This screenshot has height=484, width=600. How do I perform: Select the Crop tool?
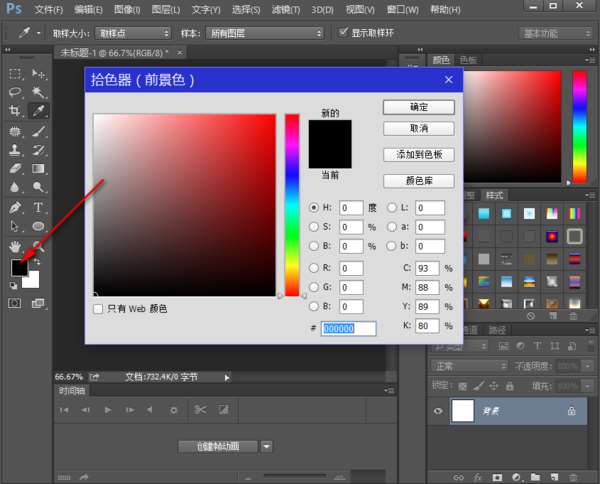pyautogui.click(x=15, y=111)
